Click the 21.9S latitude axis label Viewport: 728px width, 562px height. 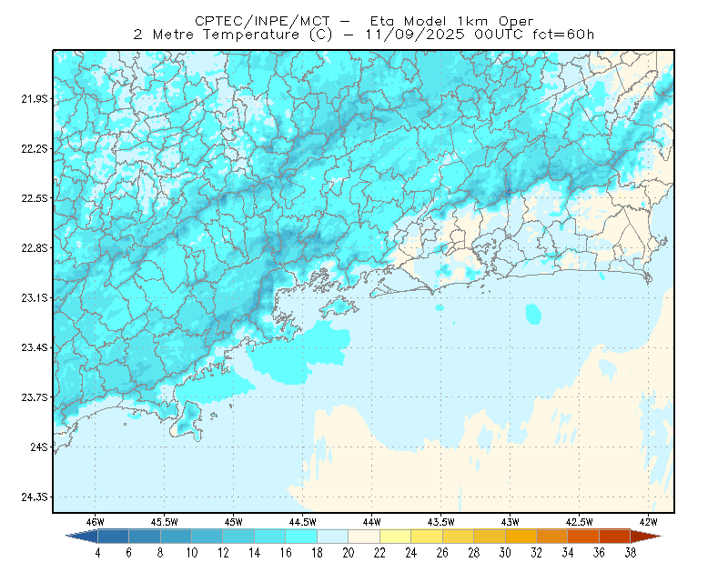pos(35,99)
